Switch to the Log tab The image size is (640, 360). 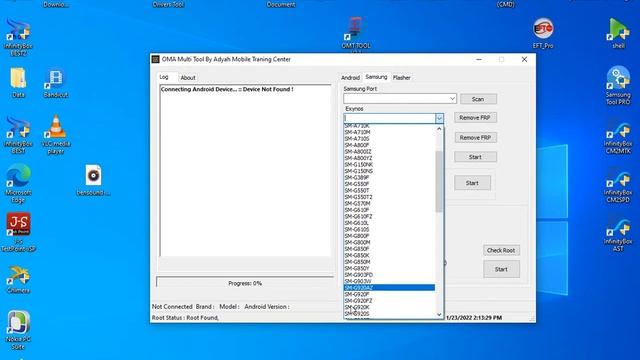164,77
